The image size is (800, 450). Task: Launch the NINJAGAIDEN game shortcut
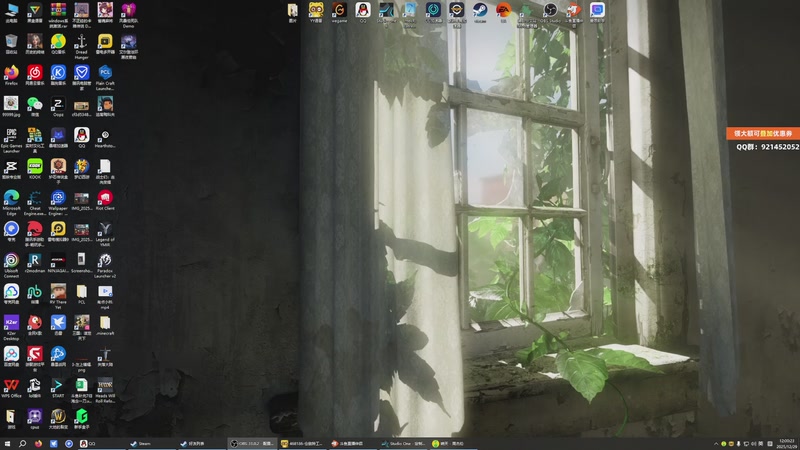[x=58, y=263]
